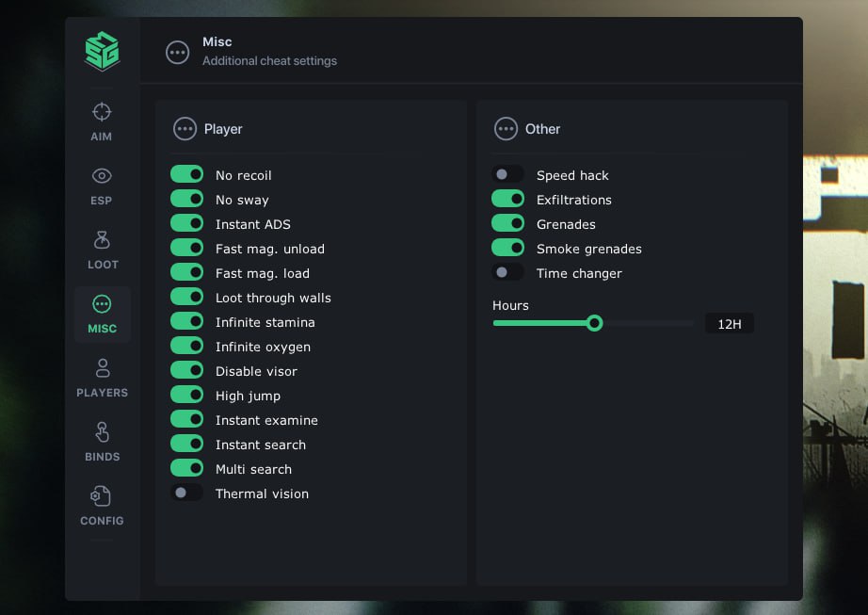Disable the Smoke grenades toggle
Viewport: 868px width, 615px height.
click(x=507, y=249)
